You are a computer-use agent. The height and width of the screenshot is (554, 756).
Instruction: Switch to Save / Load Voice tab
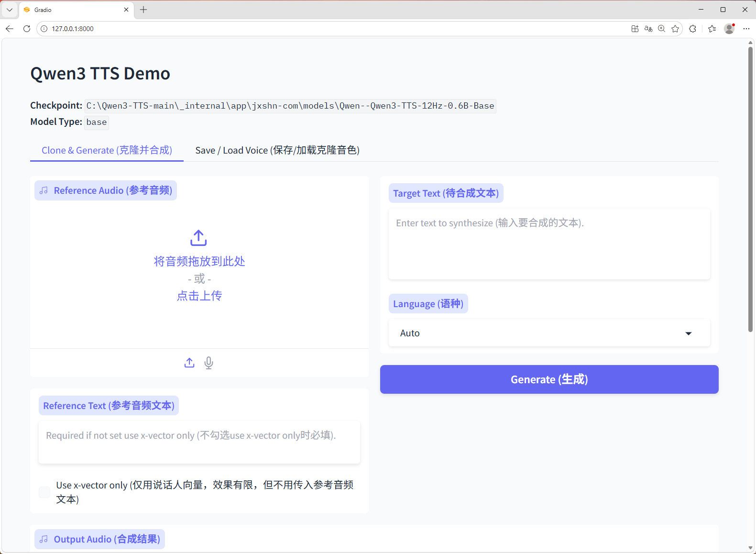277,150
